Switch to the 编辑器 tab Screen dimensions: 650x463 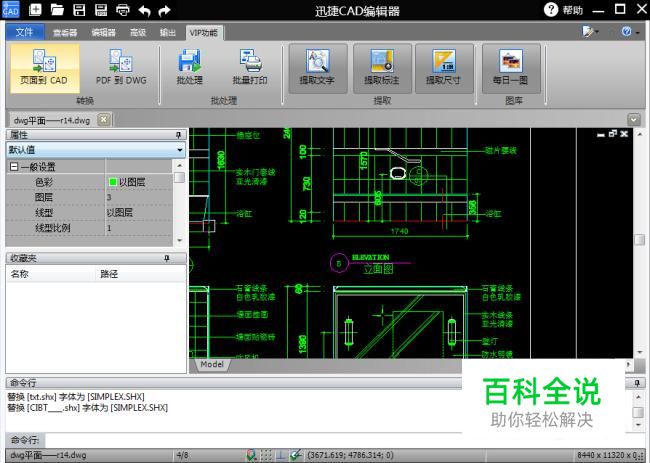tap(104, 32)
